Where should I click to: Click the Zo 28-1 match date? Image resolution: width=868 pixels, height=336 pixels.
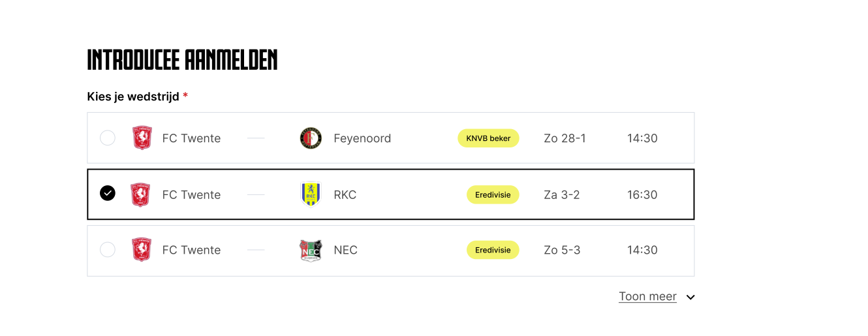click(565, 138)
